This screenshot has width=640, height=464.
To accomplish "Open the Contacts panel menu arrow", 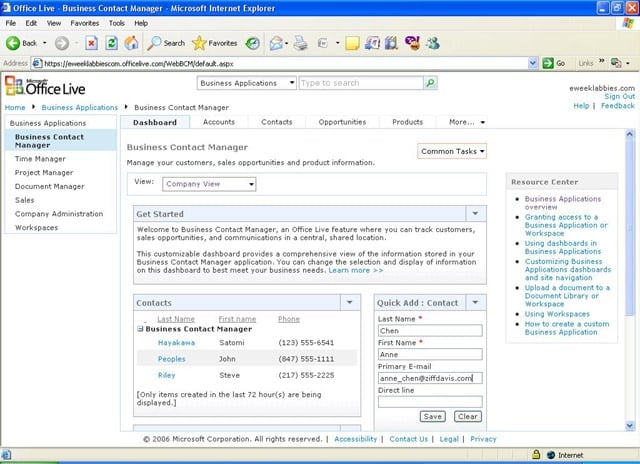I will 350,302.
